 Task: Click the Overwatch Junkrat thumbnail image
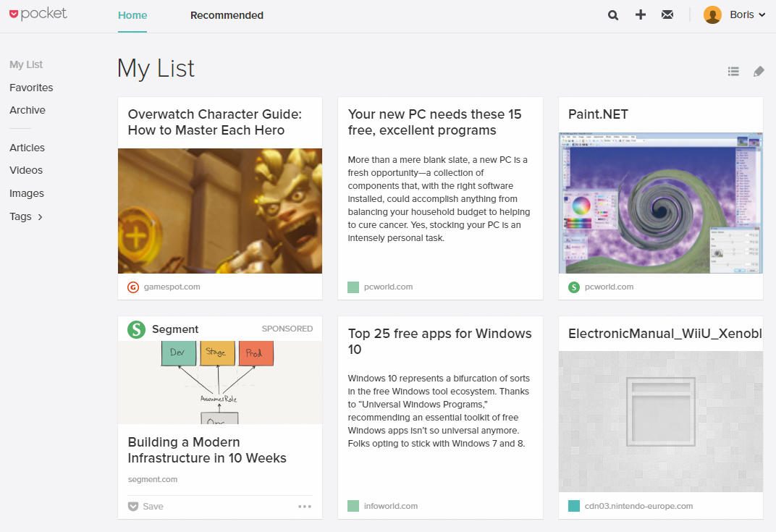click(220, 211)
